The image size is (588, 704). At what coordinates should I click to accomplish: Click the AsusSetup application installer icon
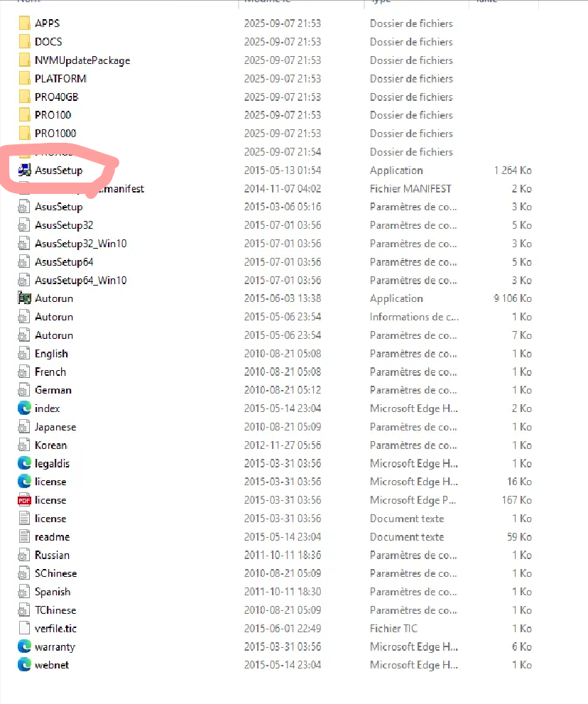(x=25, y=170)
